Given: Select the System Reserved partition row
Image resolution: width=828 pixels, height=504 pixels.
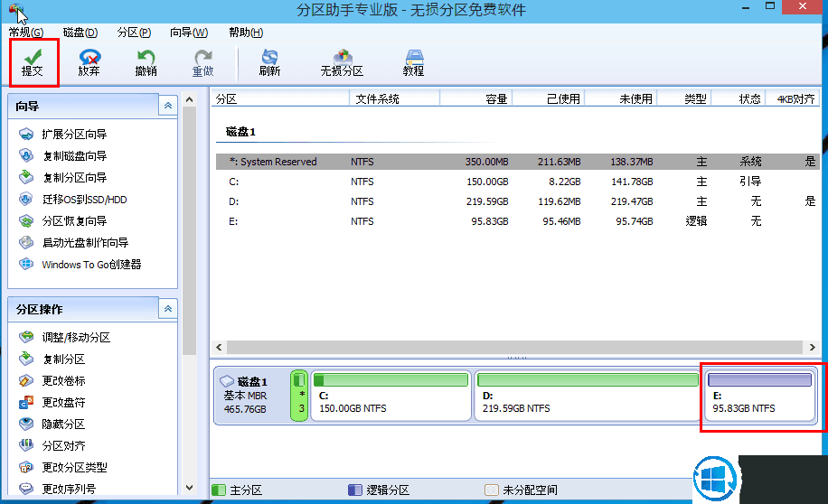Looking at the screenshot, I should [517, 162].
